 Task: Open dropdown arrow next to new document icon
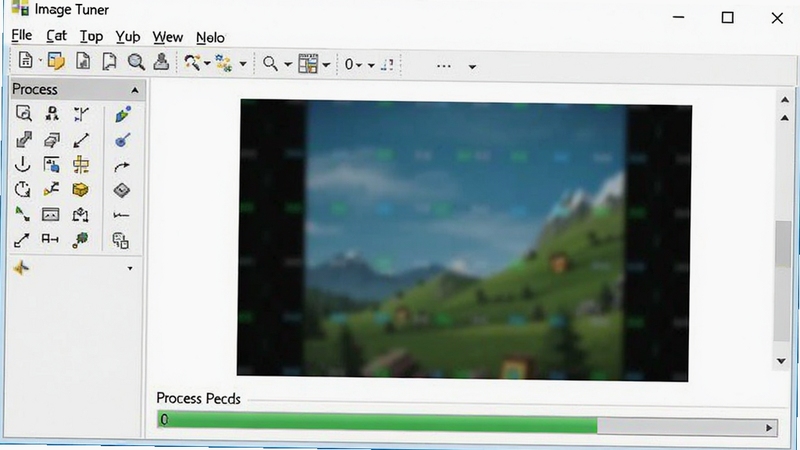39,61
